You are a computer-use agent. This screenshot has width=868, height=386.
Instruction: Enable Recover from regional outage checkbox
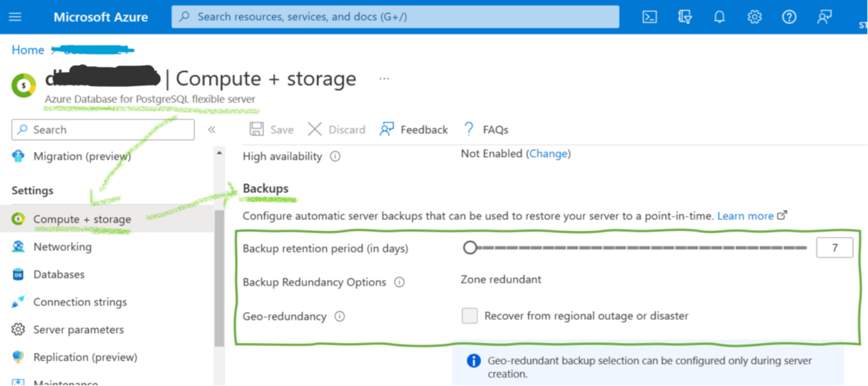click(x=470, y=316)
